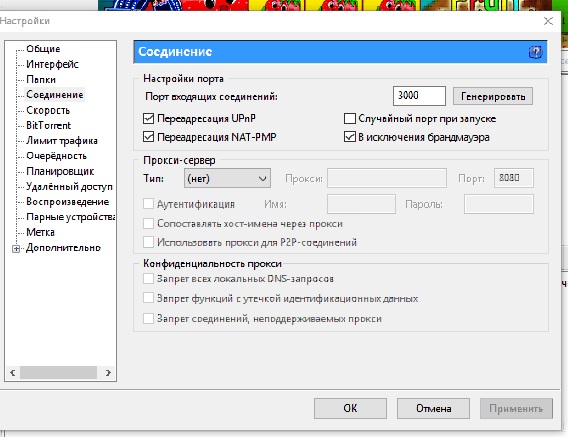Confirm settings with the OK button

[x=350, y=408]
